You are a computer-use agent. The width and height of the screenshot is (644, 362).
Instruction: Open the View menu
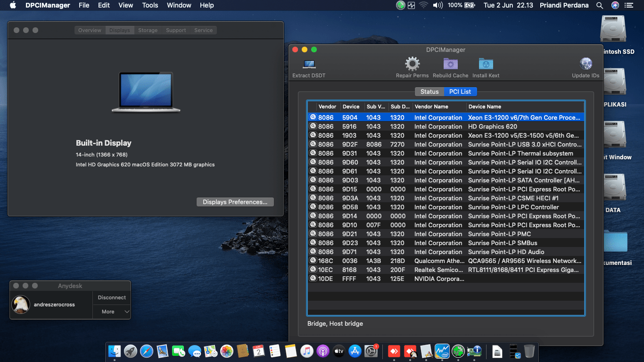click(125, 5)
